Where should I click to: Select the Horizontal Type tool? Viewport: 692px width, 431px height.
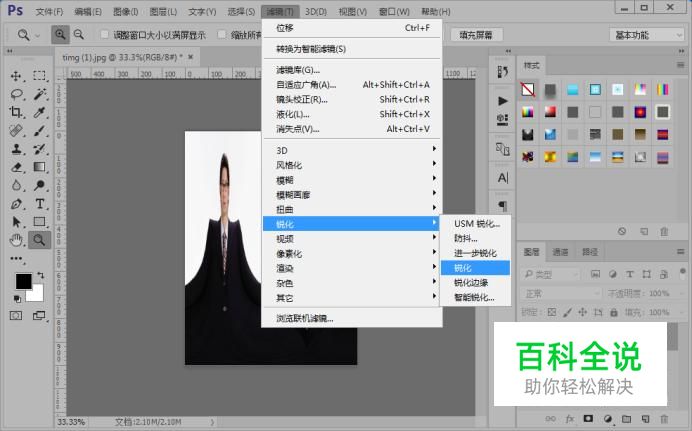(40, 204)
